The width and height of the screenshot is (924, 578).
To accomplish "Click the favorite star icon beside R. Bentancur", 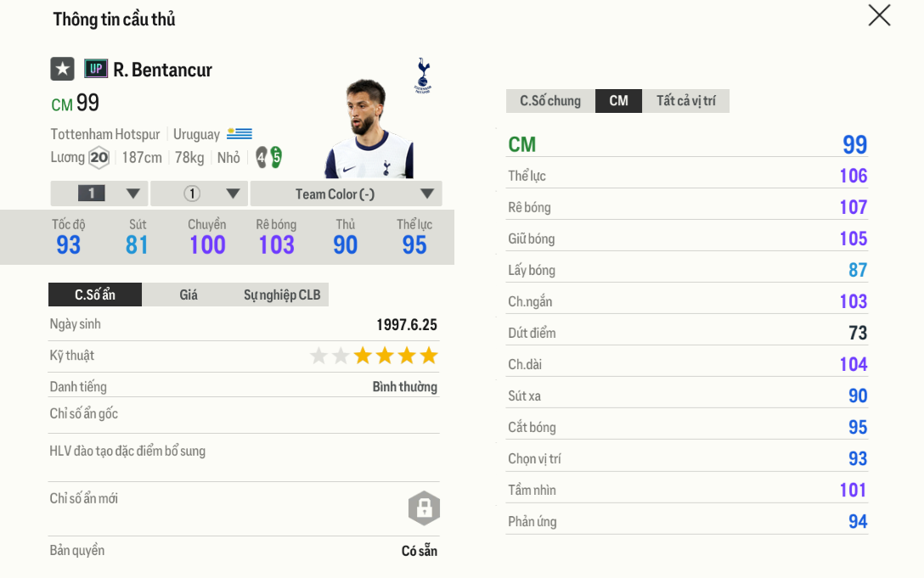I will [62, 69].
